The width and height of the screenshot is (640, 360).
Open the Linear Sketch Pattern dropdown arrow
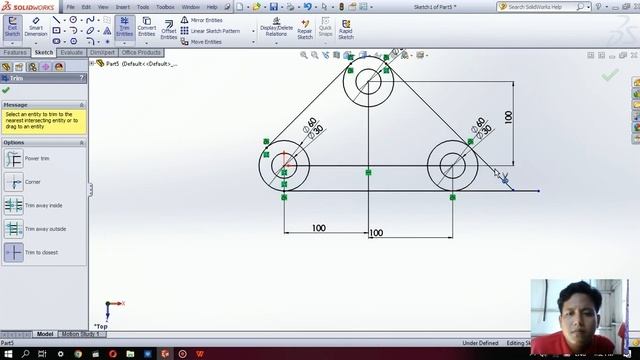point(253,31)
